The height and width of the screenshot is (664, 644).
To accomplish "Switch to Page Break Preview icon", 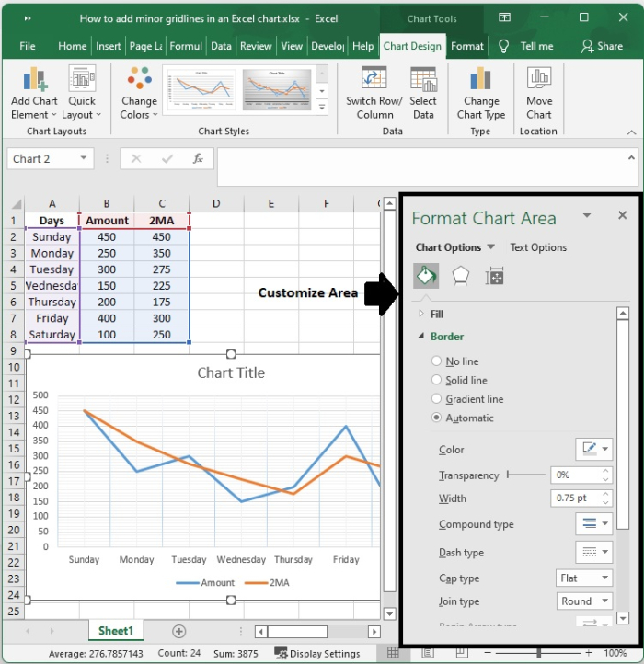I will [462, 653].
